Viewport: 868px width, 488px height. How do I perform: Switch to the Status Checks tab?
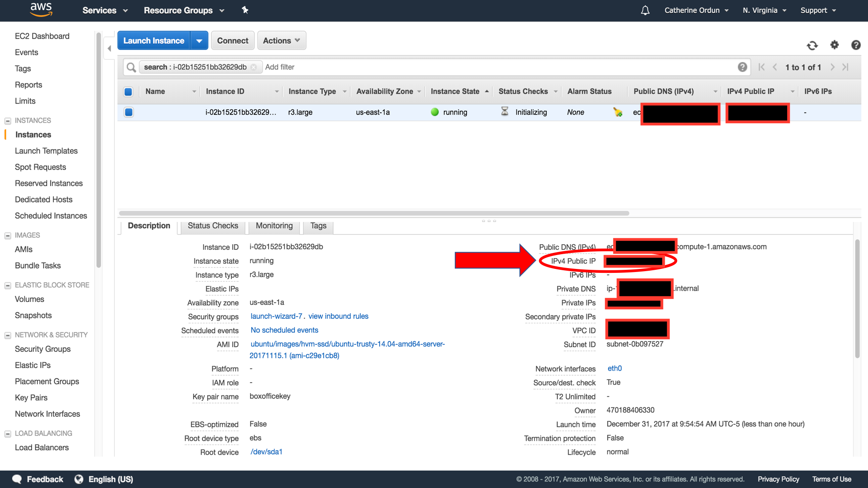click(x=213, y=226)
